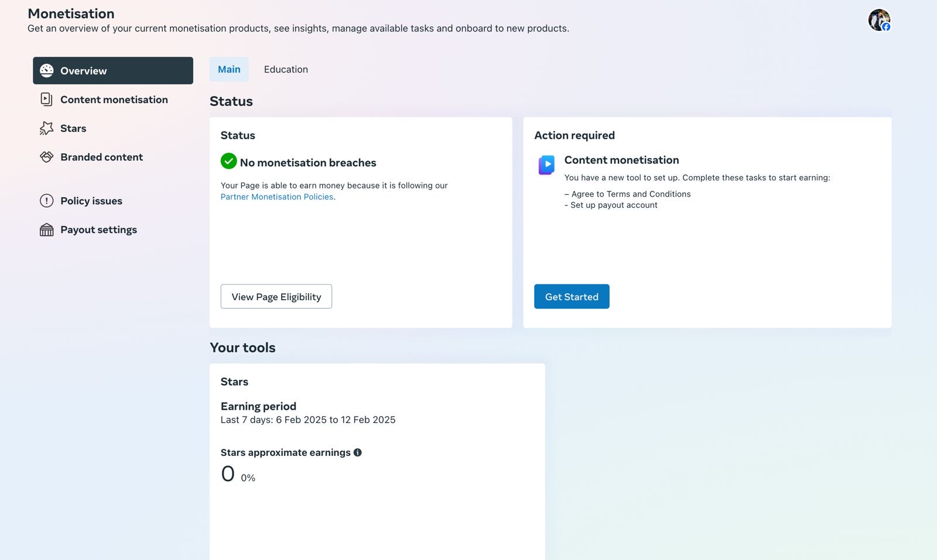Image resolution: width=937 pixels, height=560 pixels.
Task: Open the profile avatar menu
Action: tap(878, 20)
